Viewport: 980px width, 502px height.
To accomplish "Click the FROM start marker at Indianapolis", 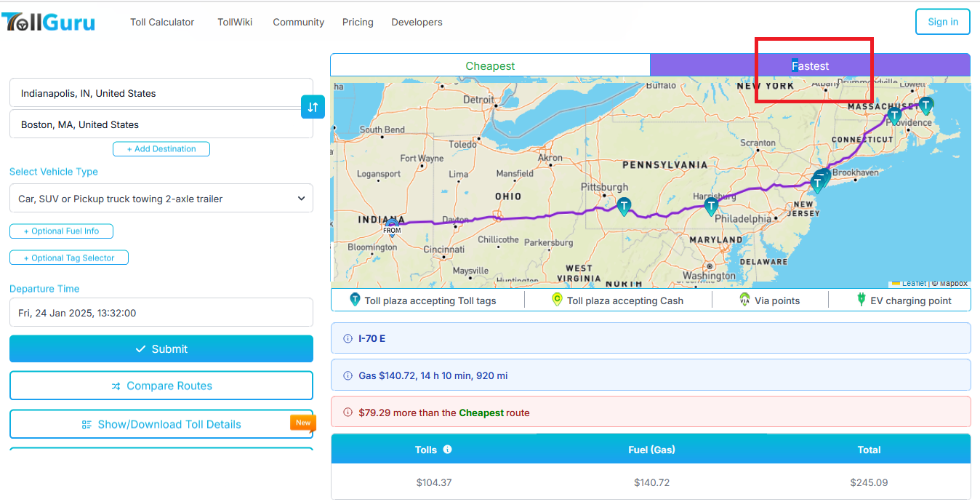I will pyautogui.click(x=392, y=228).
